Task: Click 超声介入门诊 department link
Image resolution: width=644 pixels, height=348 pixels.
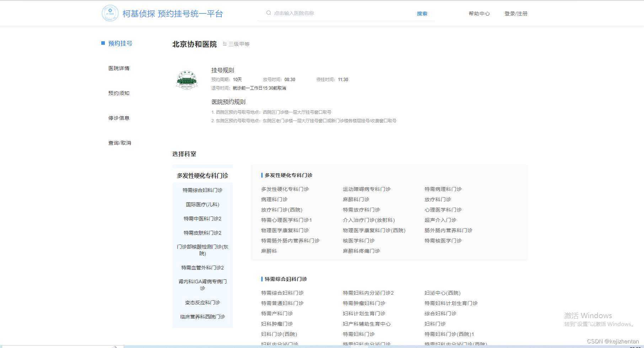Action: tap(441, 220)
